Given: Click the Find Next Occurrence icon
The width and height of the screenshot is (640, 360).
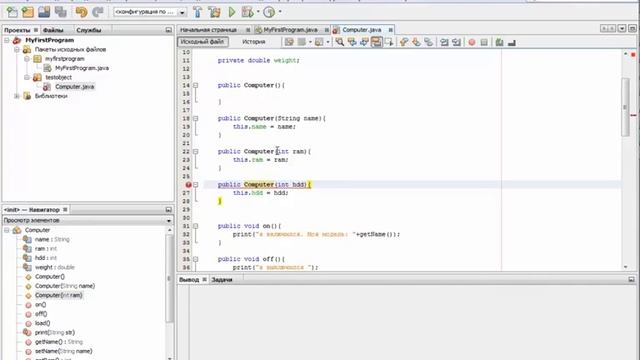Looking at the screenshot, I should 364,42.
